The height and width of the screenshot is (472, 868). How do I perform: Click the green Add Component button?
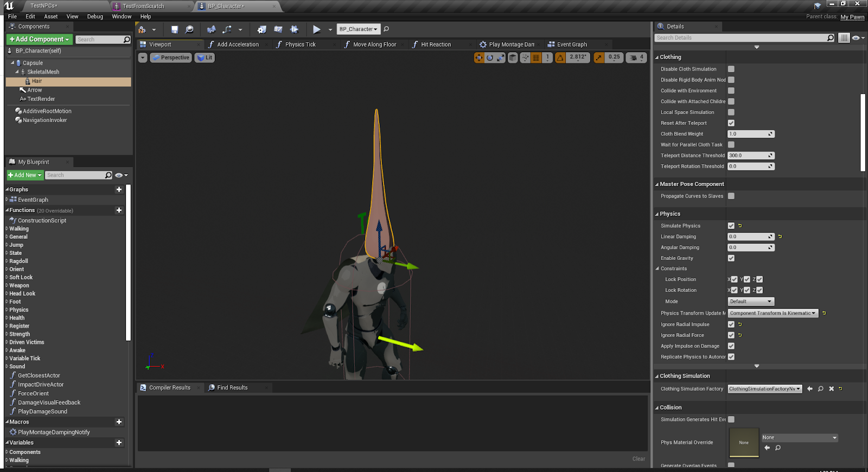(39, 39)
